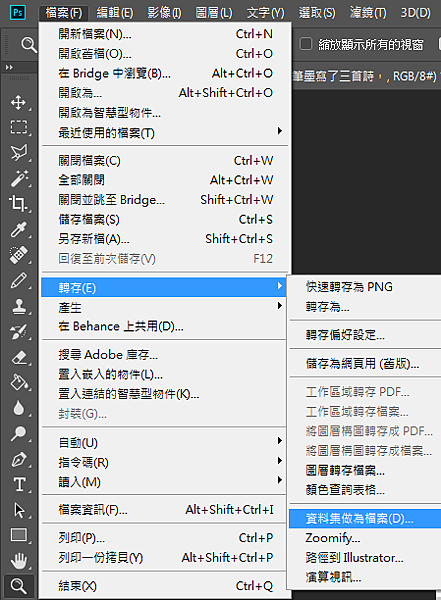The width and height of the screenshot is (441, 600).
Task: Choose 轉存為... in the export submenu
Action: pos(365,307)
